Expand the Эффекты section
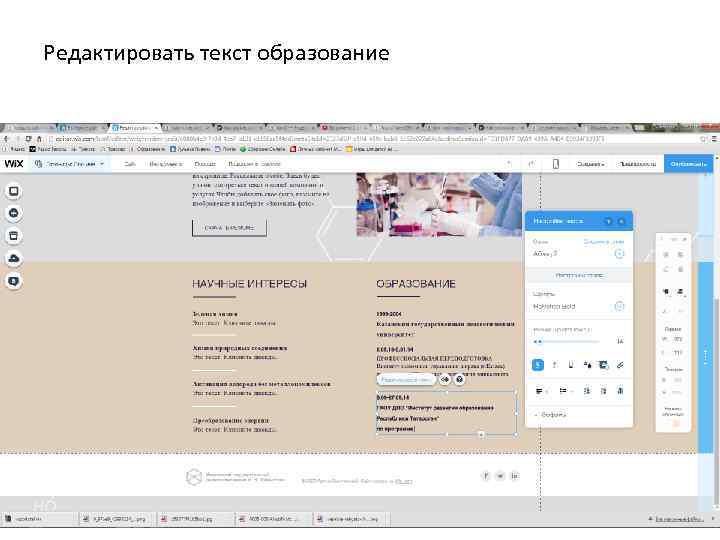 (x=551, y=415)
